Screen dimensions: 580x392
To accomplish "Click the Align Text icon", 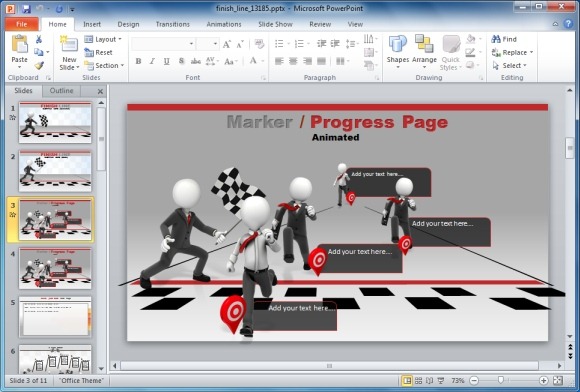I will point(369,53).
